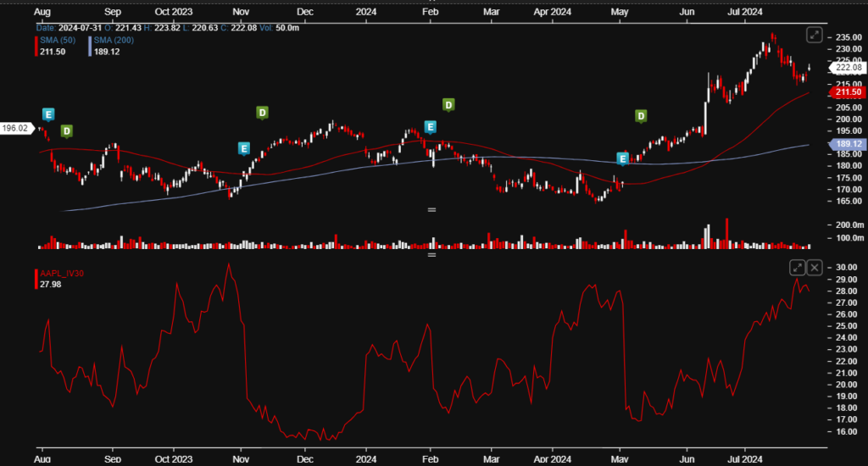
Task: Click the blue 189.12 SMA price tag
Action: [847, 144]
